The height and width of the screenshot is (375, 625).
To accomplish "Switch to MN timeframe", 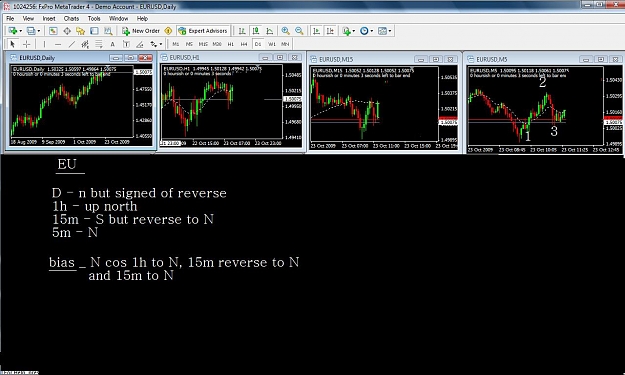I will point(285,44).
